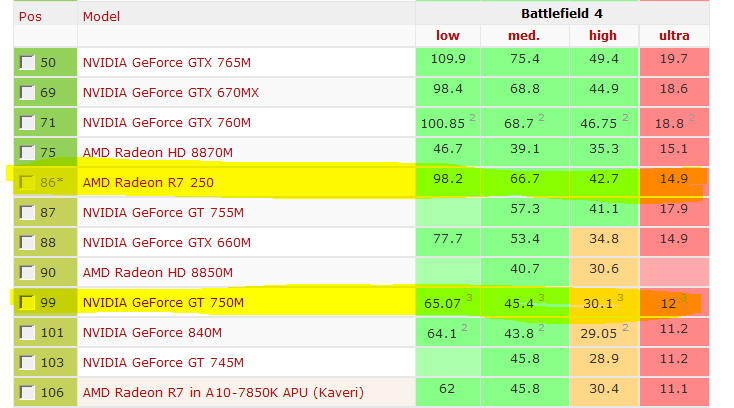The height and width of the screenshot is (408, 734).
Task: Sort by Battlefield 4 med. column
Action: (x=524, y=36)
